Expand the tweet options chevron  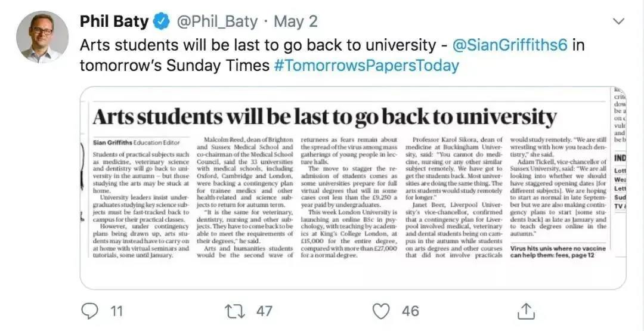(619, 21)
